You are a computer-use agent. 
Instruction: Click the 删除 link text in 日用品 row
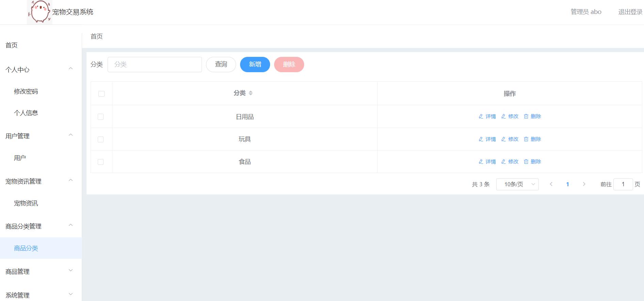point(536,116)
